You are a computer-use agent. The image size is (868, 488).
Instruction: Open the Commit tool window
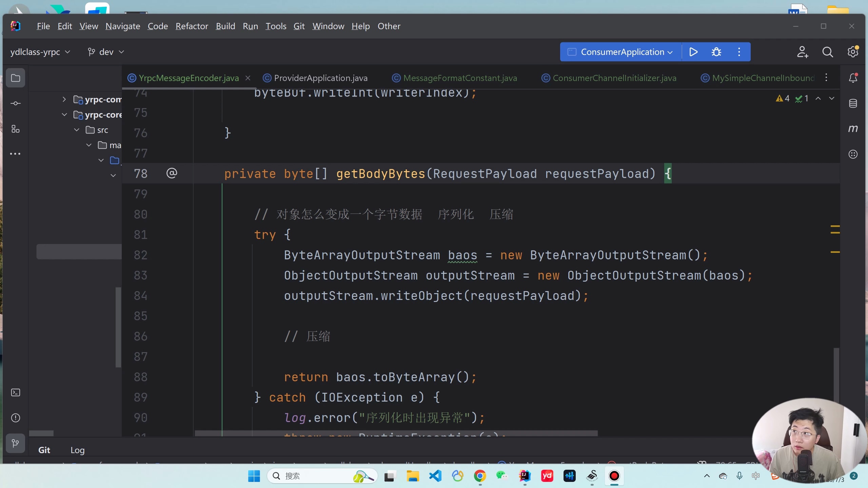[15, 103]
